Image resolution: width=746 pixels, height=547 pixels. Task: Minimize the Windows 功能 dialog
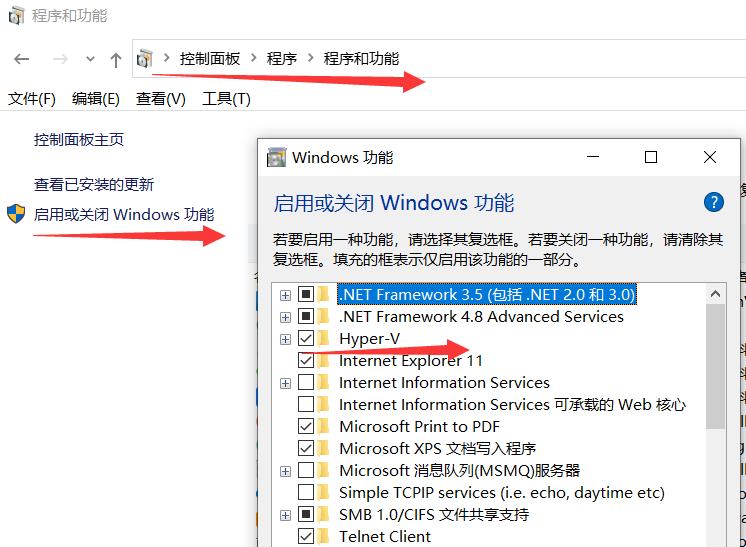pyautogui.click(x=593, y=157)
